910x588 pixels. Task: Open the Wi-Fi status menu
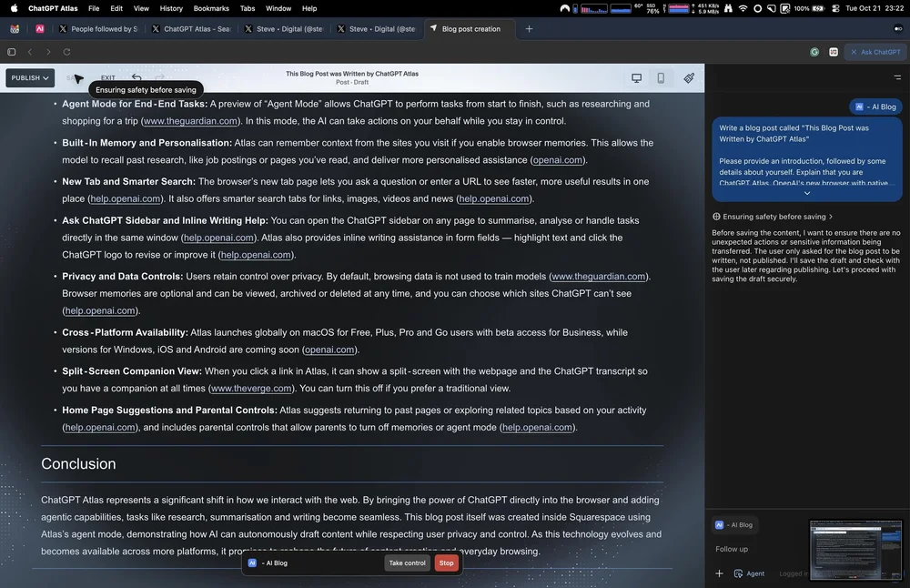743,8
